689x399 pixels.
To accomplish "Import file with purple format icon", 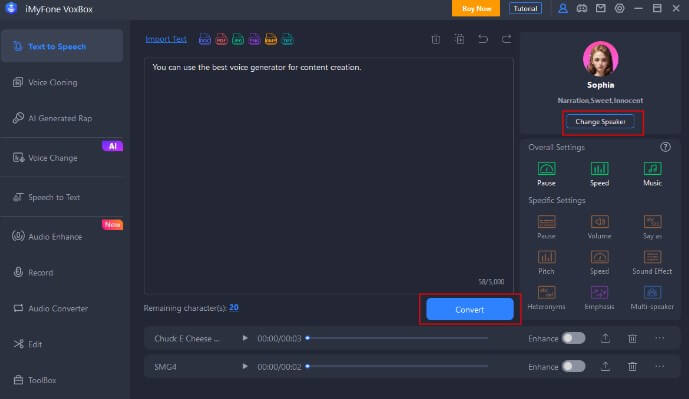I will point(254,40).
